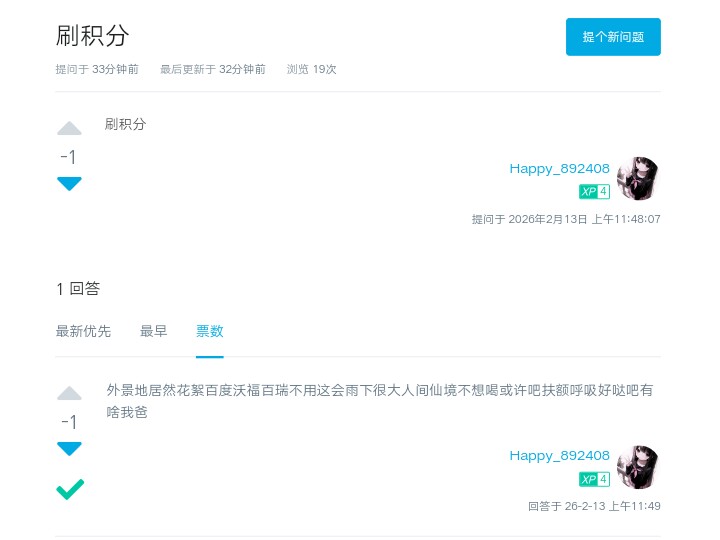720x540 pixels.
Task: Click the answer vote count -1
Action: (x=69, y=422)
